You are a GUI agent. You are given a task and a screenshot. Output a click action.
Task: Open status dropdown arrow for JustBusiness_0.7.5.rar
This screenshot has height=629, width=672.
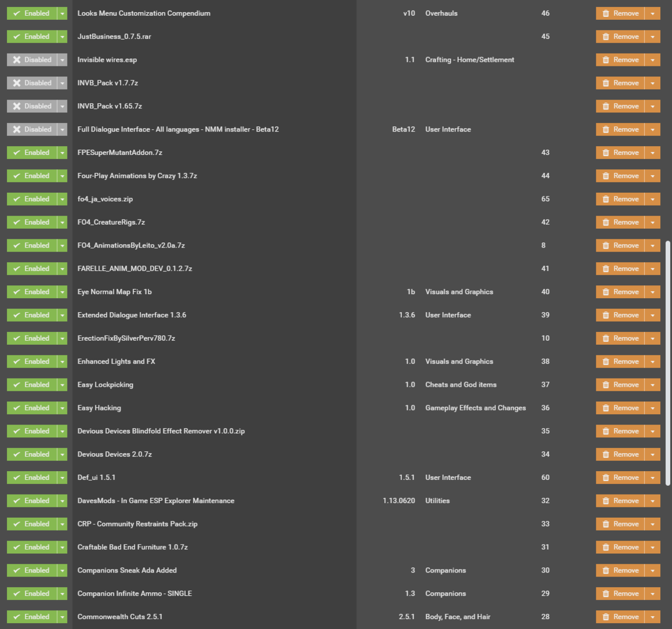62,37
